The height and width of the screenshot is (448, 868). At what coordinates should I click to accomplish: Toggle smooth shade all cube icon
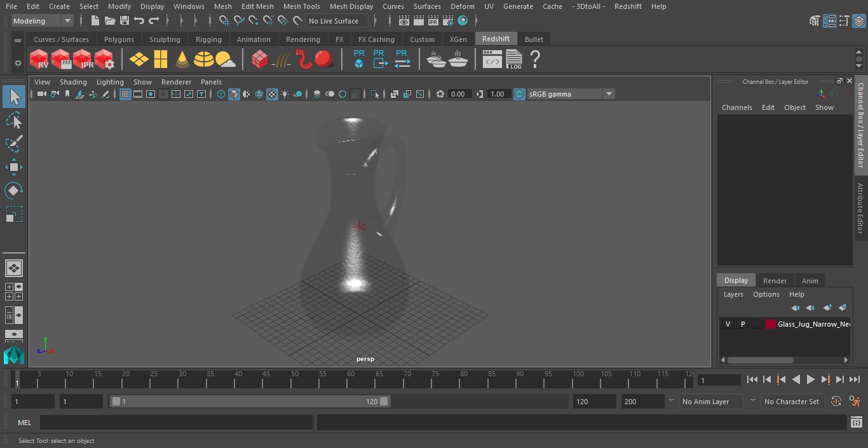(x=234, y=94)
